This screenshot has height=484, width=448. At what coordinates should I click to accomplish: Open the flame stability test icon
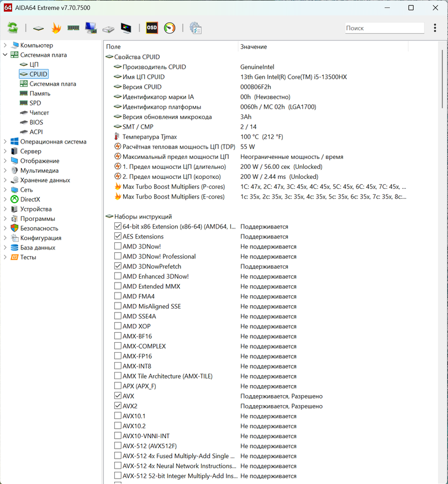click(x=56, y=28)
